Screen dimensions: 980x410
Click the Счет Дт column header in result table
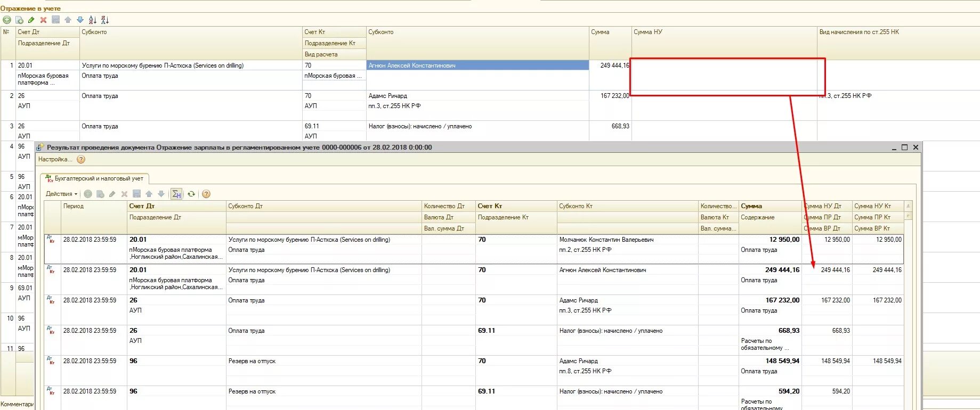point(176,206)
